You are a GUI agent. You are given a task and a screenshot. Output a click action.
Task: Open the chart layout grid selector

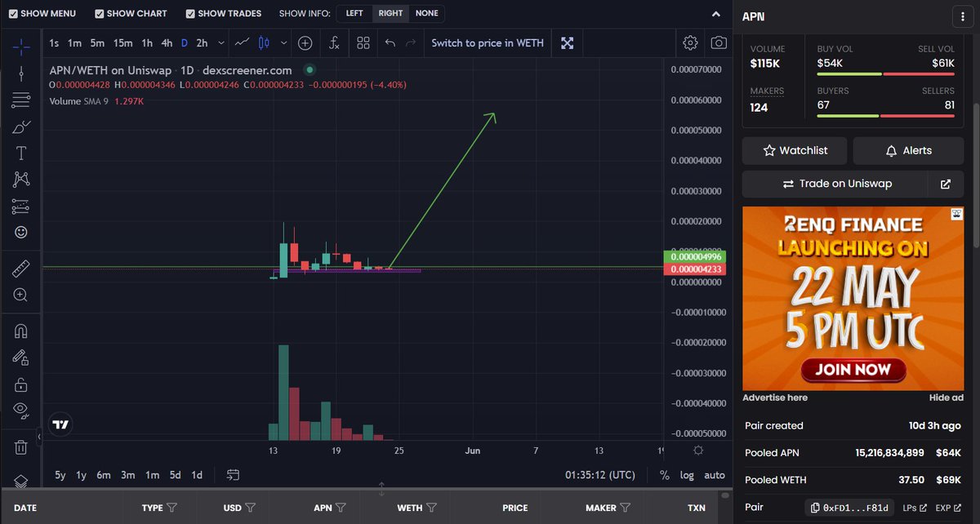[363, 42]
